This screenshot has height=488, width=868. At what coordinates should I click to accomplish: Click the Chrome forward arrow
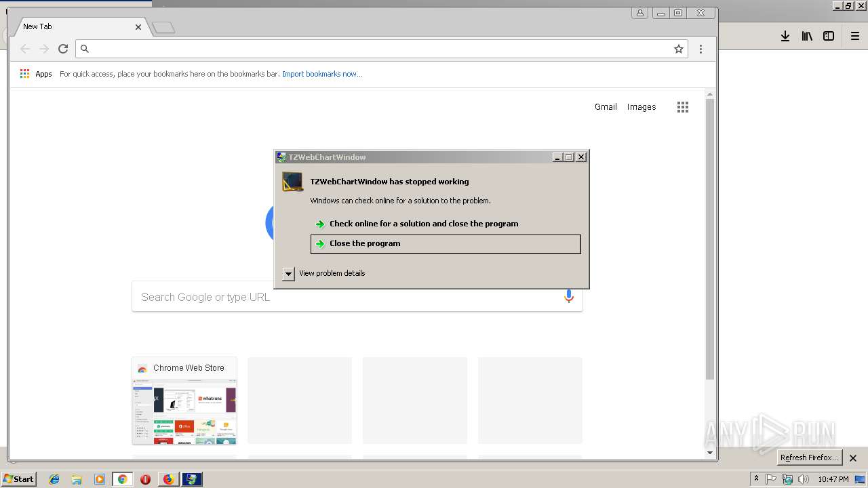point(44,49)
